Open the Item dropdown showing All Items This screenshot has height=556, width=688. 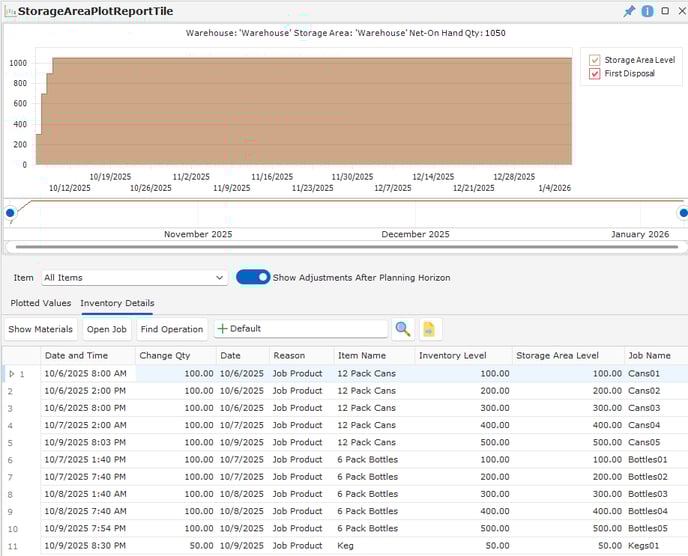(x=134, y=277)
